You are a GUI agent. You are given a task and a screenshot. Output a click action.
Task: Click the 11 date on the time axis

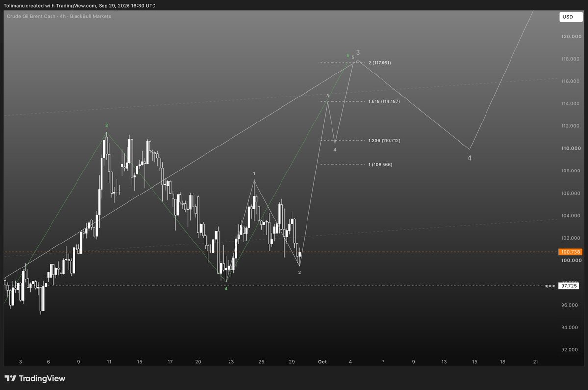(x=109, y=362)
